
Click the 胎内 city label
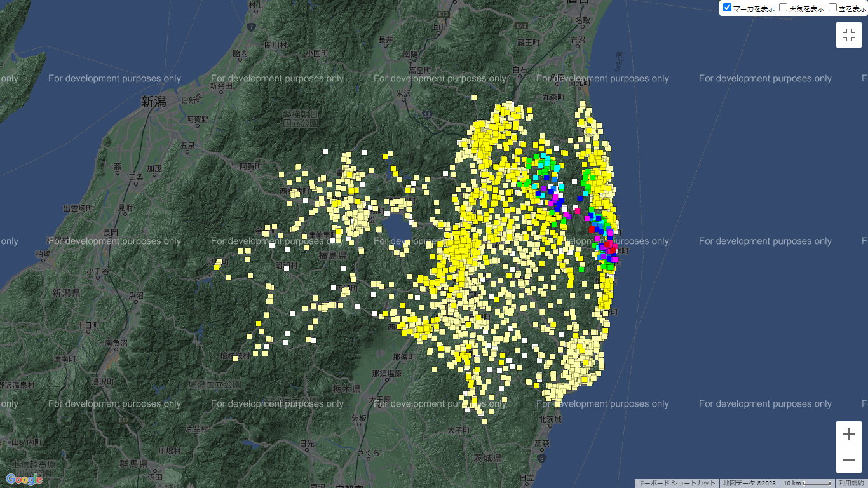(240, 55)
